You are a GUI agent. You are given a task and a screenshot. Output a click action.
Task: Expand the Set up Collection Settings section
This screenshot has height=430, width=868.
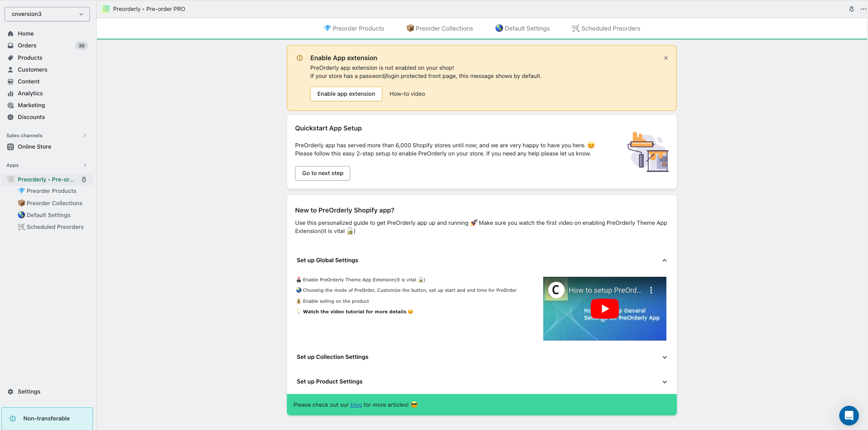pyautogui.click(x=664, y=357)
